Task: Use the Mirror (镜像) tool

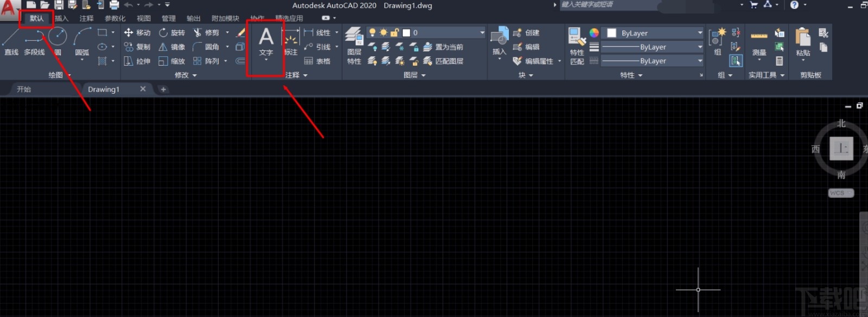Action: tap(171, 47)
